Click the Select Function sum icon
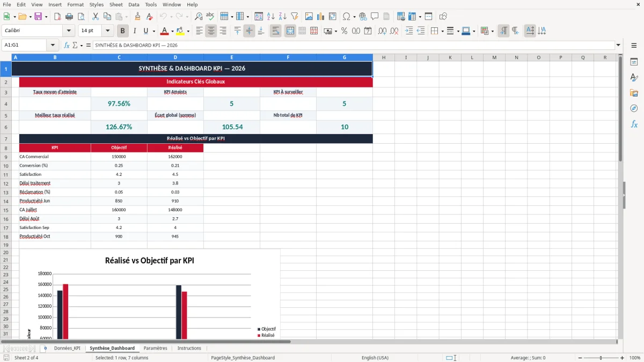The image size is (644, 362). pos(75,46)
